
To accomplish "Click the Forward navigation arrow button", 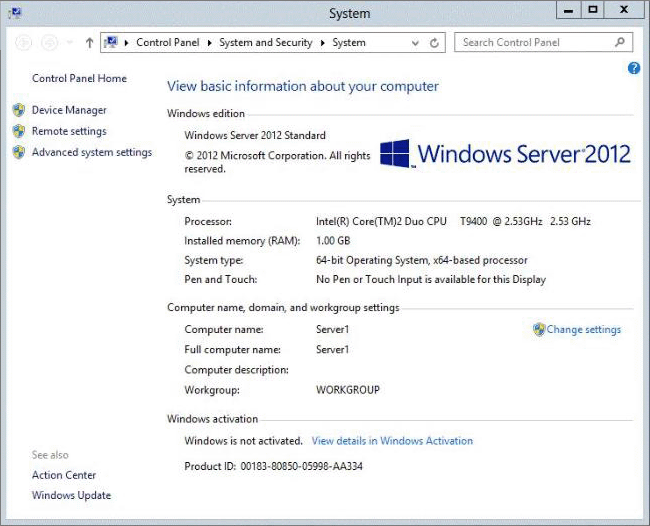I will [48, 43].
